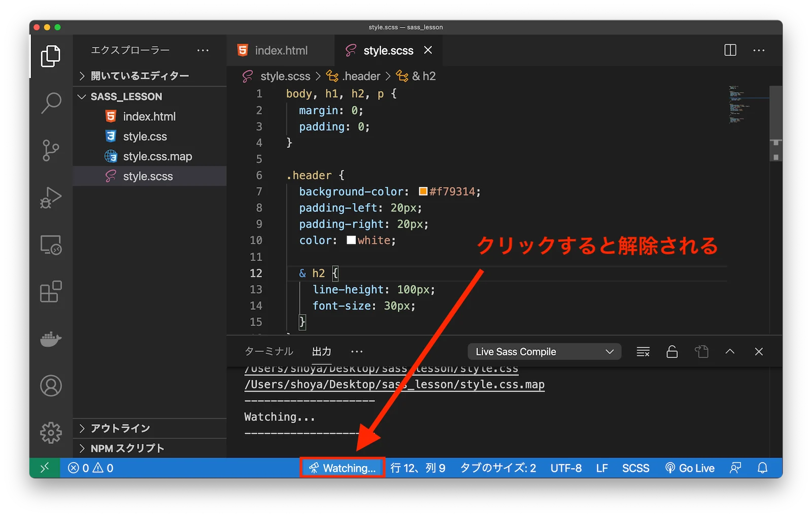Click line number 7 in gutter
812x517 pixels.
[259, 191]
